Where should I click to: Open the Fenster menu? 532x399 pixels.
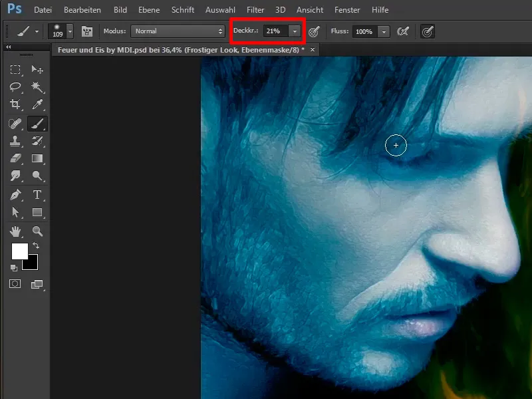pos(346,10)
